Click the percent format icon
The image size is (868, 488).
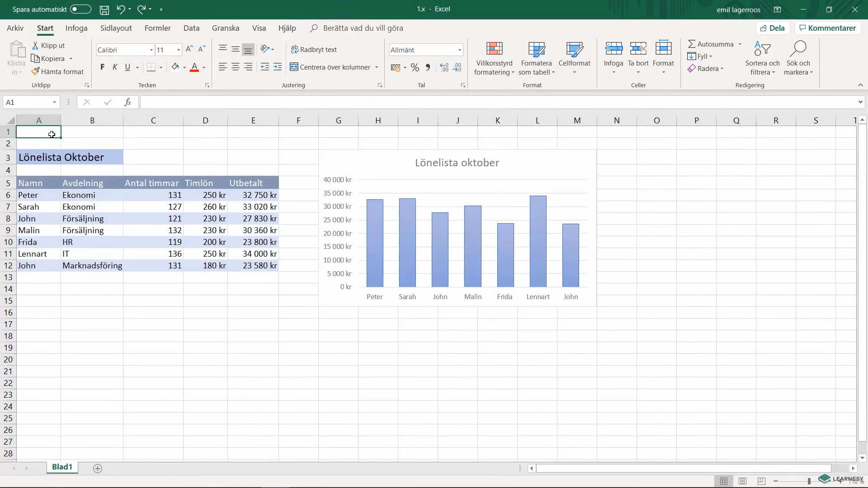415,67
